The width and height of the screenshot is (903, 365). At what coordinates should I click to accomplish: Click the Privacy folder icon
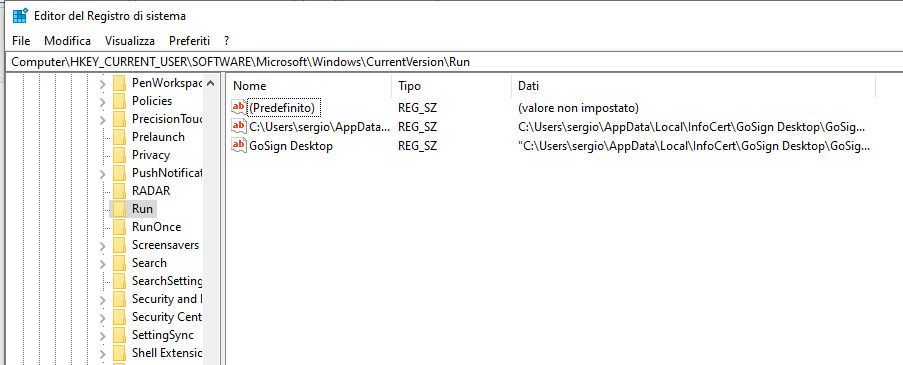tap(119, 155)
